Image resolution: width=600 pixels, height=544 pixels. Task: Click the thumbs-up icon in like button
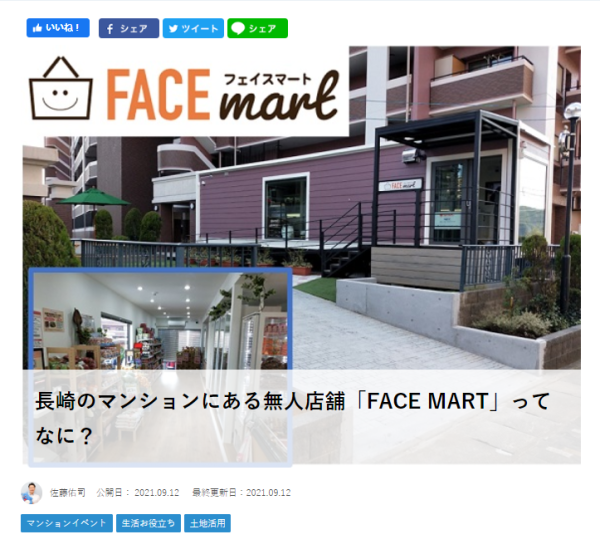[37, 28]
